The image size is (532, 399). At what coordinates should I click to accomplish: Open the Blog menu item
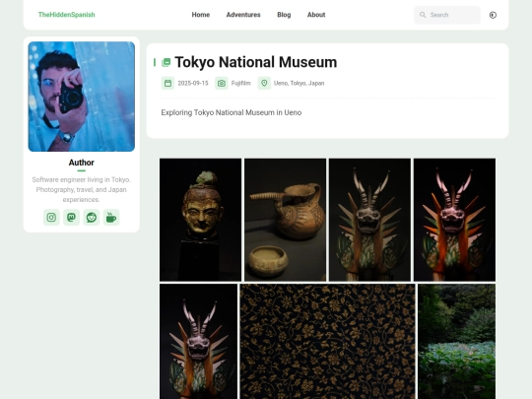[x=284, y=15]
